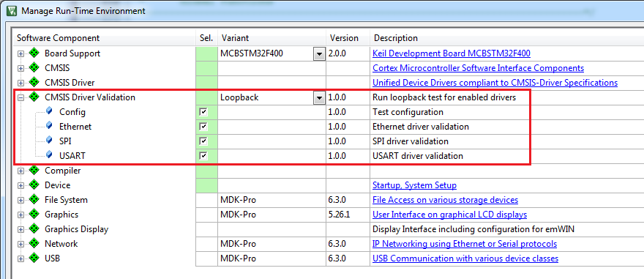This screenshot has width=644, height=279.
Task: Open the Startup, System Setup link
Action: (x=414, y=185)
